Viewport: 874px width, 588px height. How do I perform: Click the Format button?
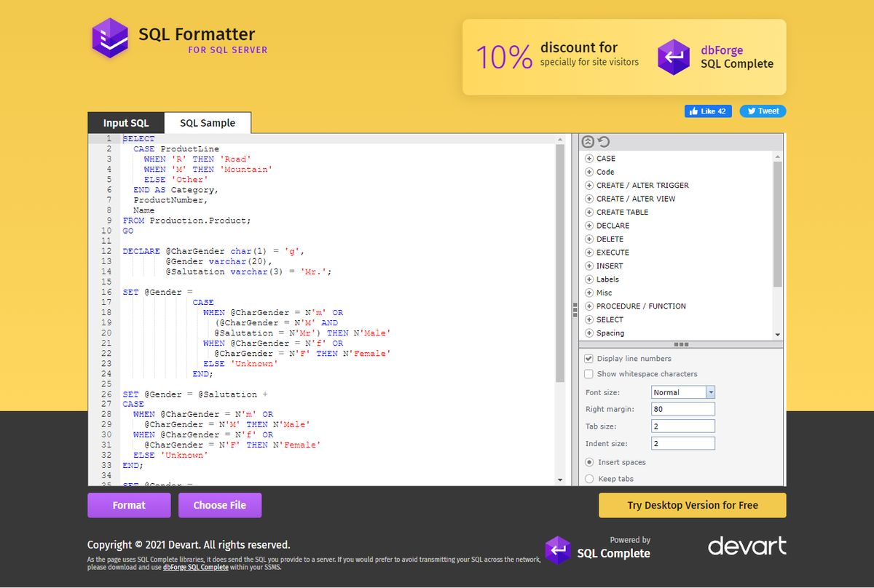[x=129, y=504]
